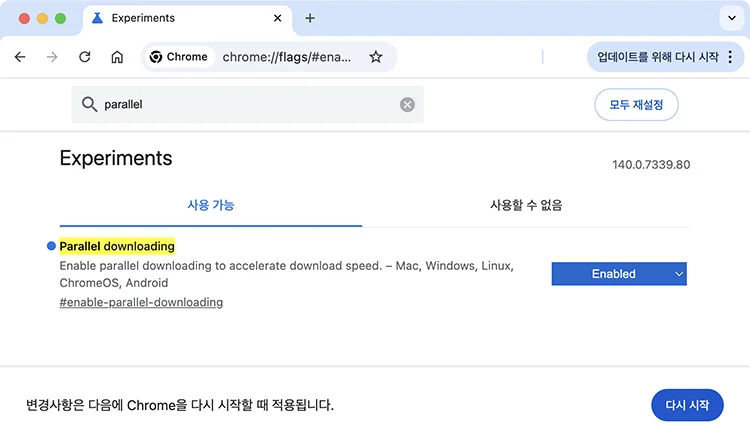750x443 pixels.
Task: Click version number 140.0.7339.80
Action: click(x=651, y=165)
